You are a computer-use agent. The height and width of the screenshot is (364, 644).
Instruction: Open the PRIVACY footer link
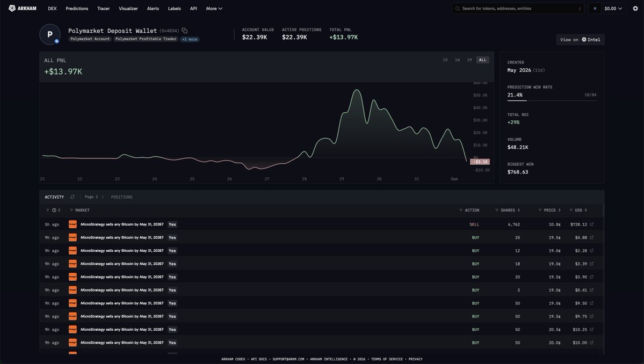coord(415,359)
